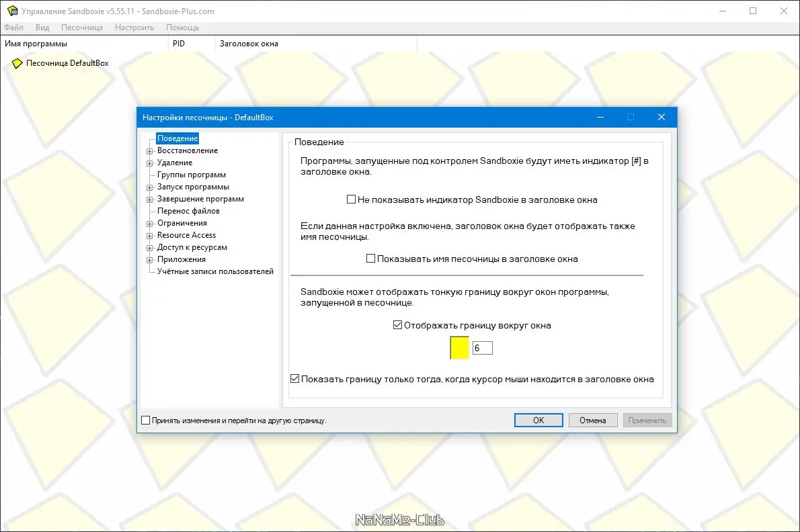Open the Помощь menu
The width and height of the screenshot is (800, 532).
click(182, 28)
